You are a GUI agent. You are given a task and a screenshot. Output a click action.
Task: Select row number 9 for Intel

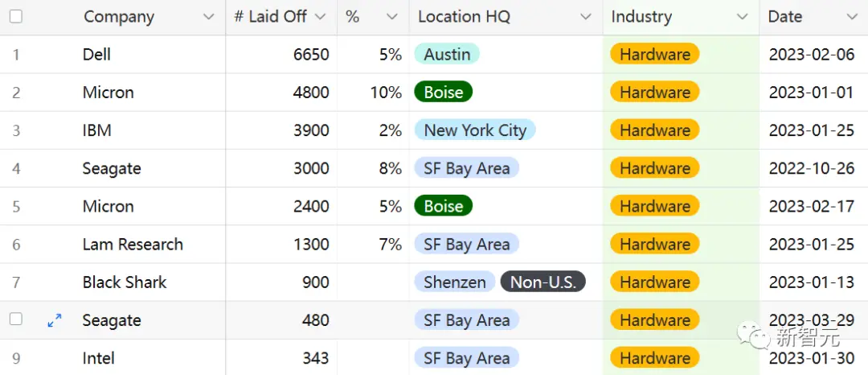click(16, 358)
